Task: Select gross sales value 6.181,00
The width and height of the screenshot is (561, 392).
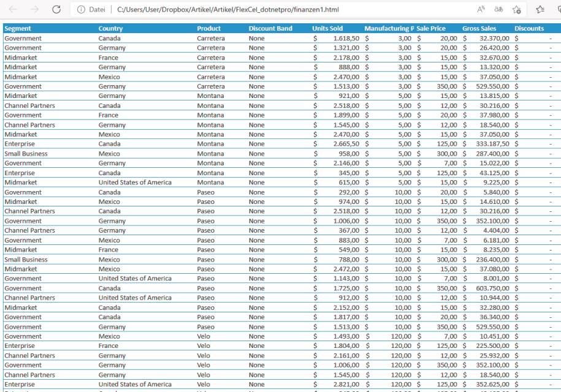Action: 496,240
